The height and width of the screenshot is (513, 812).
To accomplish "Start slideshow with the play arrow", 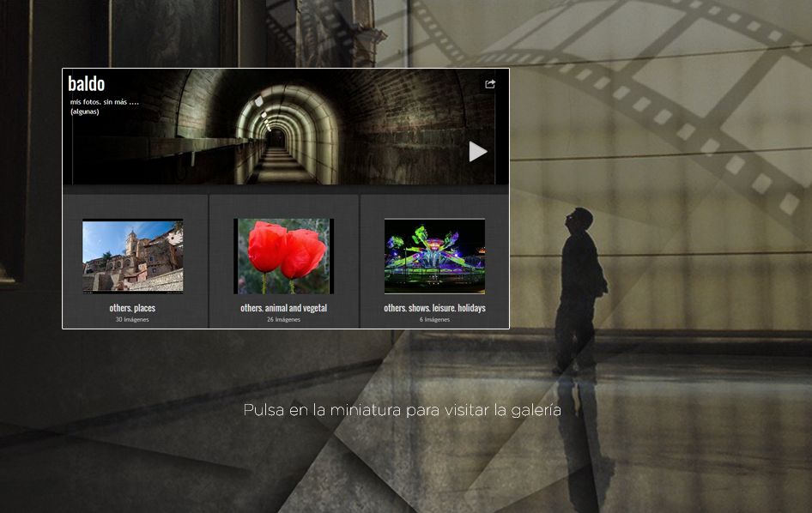I will pyautogui.click(x=477, y=152).
